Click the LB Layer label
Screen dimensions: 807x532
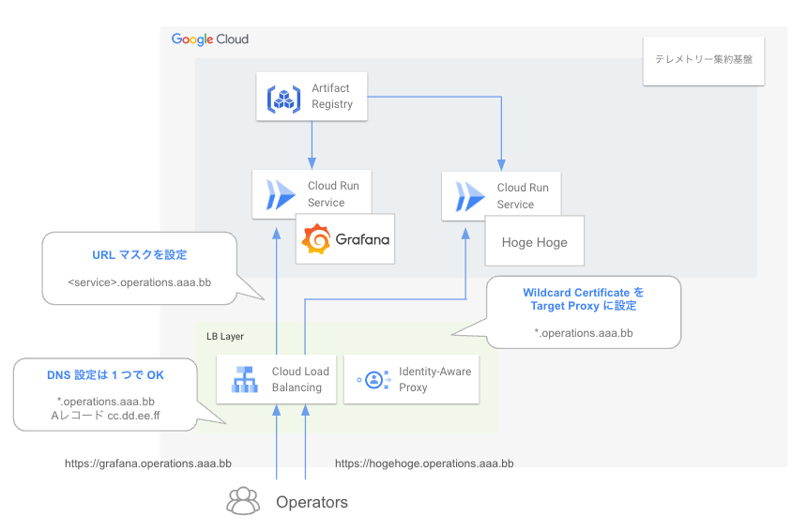[x=225, y=337]
